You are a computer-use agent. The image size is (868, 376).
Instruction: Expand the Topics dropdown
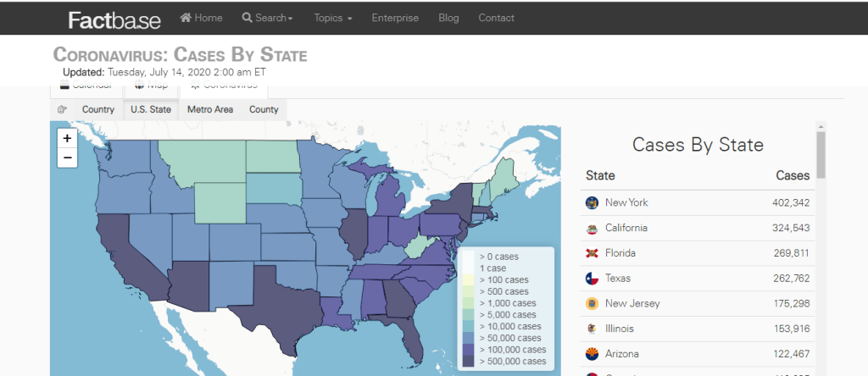click(332, 18)
